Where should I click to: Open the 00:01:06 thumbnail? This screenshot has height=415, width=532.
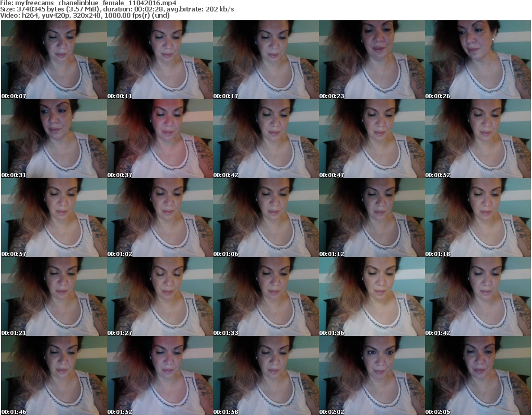pyautogui.click(x=265, y=218)
